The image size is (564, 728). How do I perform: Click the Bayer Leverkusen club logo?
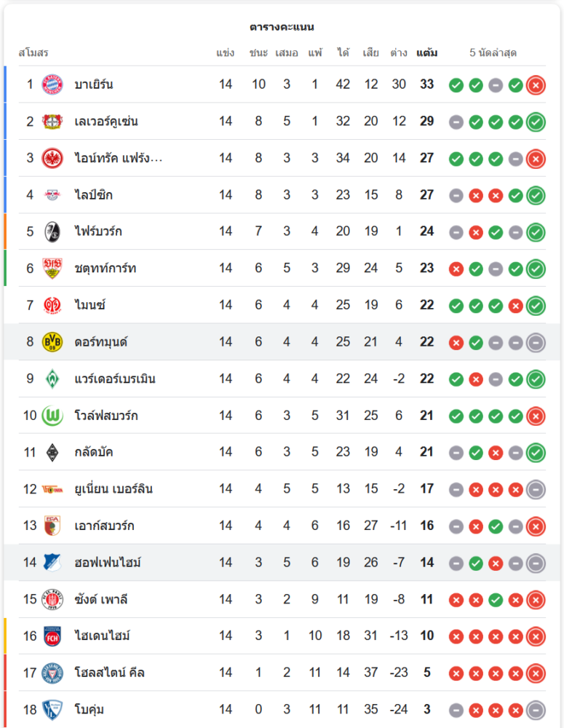click(52, 122)
